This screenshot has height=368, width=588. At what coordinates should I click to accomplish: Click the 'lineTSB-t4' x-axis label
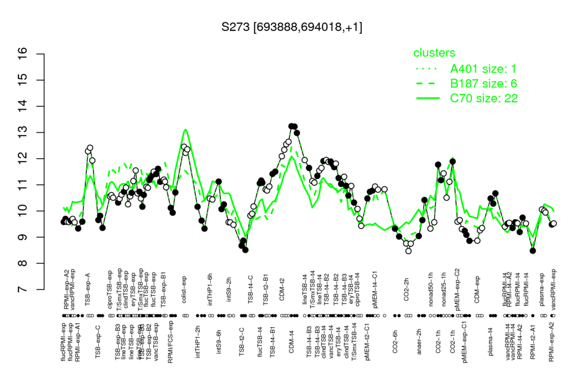pos(304,290)
